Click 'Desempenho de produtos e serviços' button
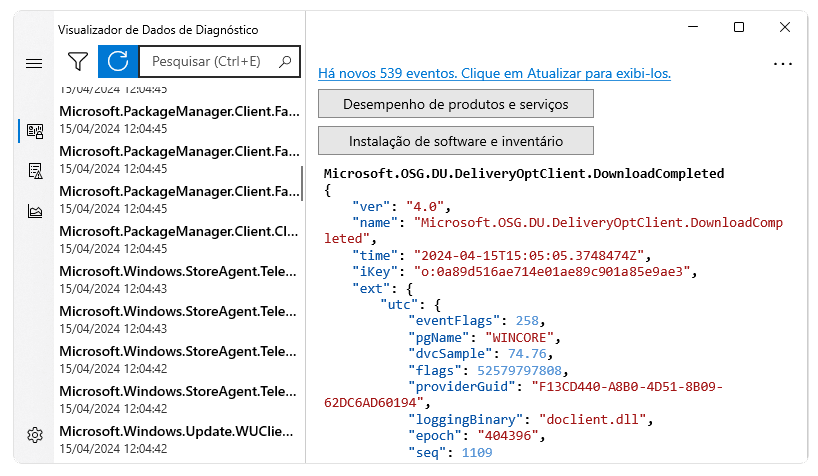818x476 pixels. point(455,104)
